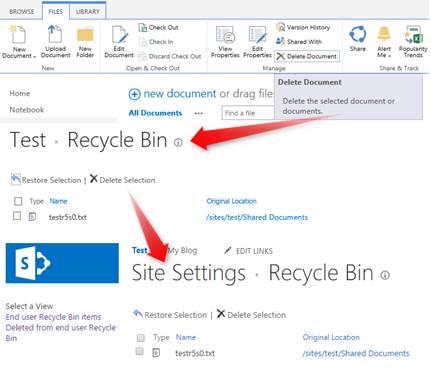Image resolution: width=431 pixels, height=370 pixels.
Task: Sort by Original Location in Test Recycle Bin
Action: pos(232,201)
